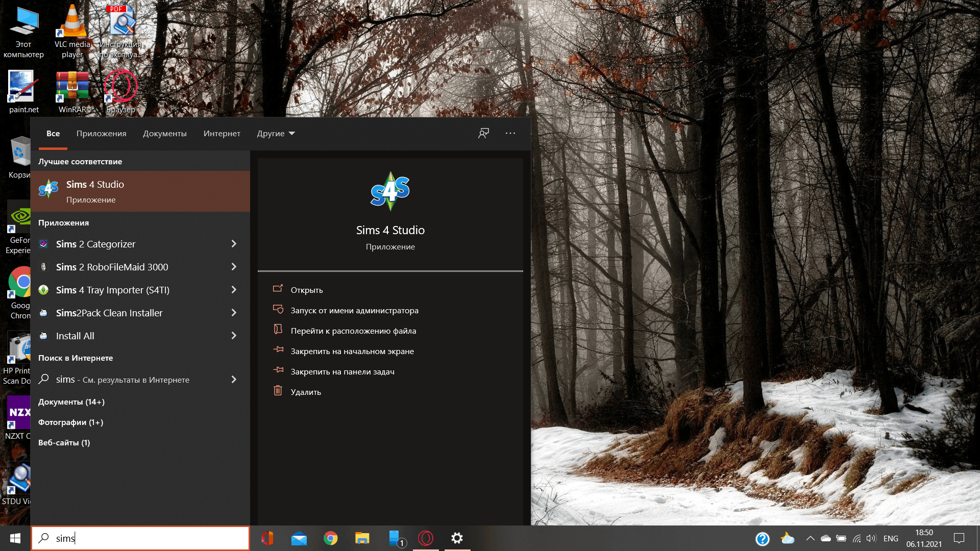Switch to the Приложения tab
This screenshot has width=980, height=551.
click(x=102, y=133)
